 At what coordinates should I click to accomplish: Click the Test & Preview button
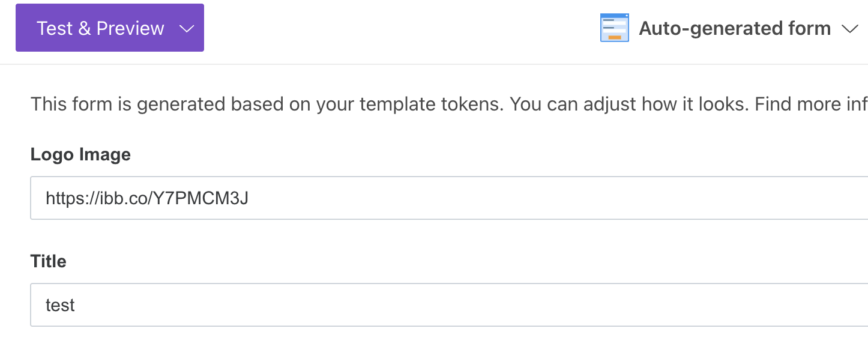(x=100, y=28)
